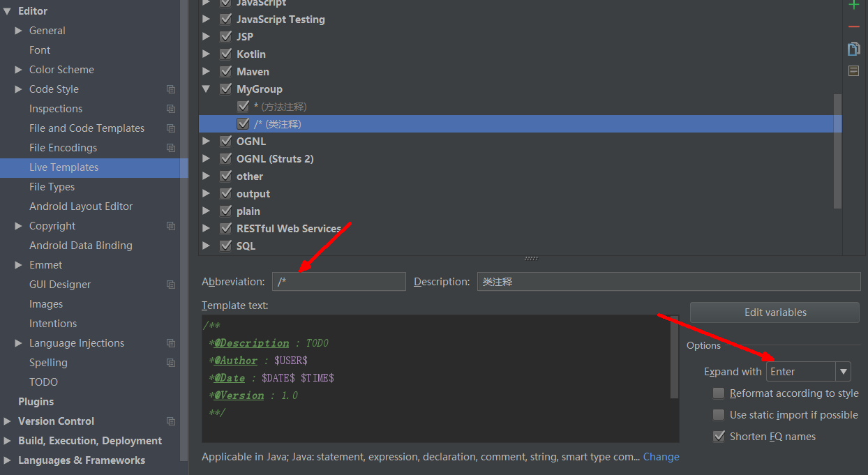
Task: Open Android Data Binding settings
Action: (81, 246)
